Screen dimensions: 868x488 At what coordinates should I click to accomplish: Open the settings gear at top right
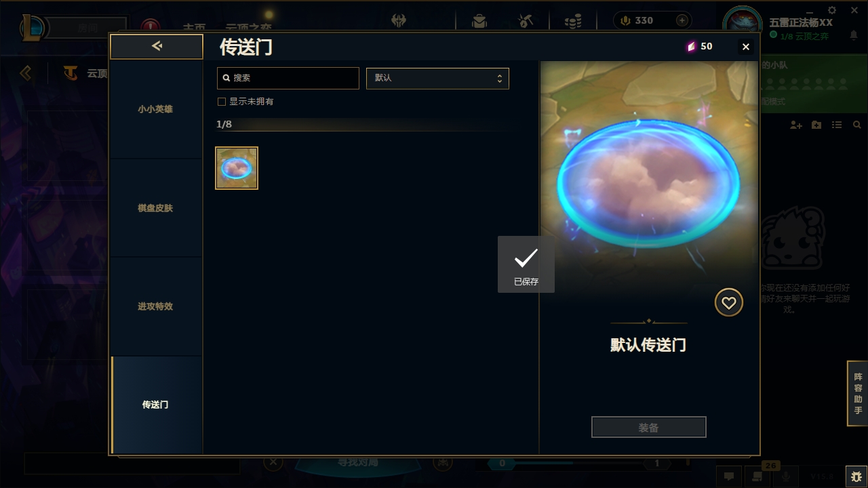[832, 10]
